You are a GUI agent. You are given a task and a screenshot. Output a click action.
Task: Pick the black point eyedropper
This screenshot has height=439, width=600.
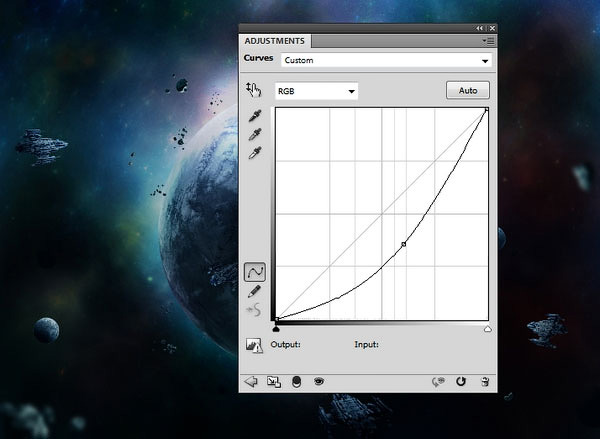pyautogui.click(x=255, y=117)
